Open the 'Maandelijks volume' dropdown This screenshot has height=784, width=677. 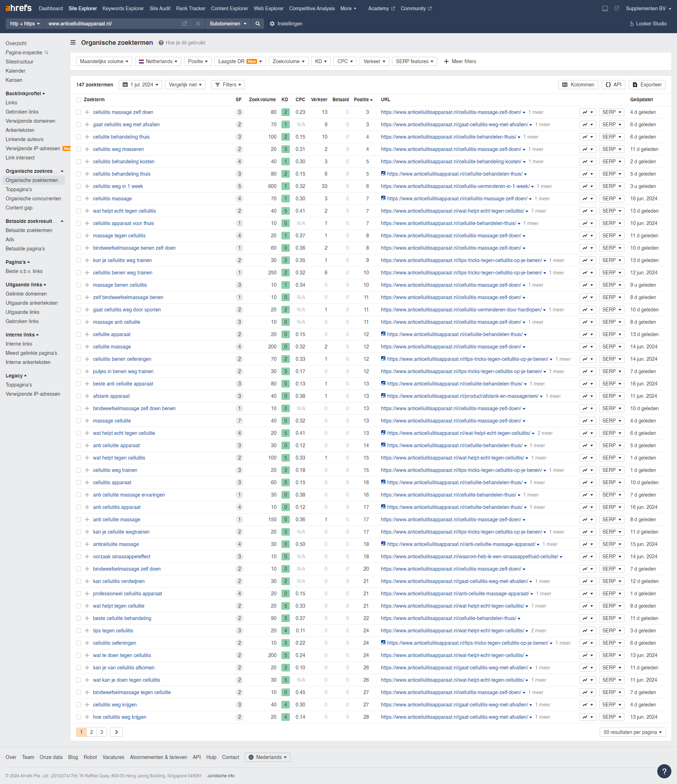[104, 61]
